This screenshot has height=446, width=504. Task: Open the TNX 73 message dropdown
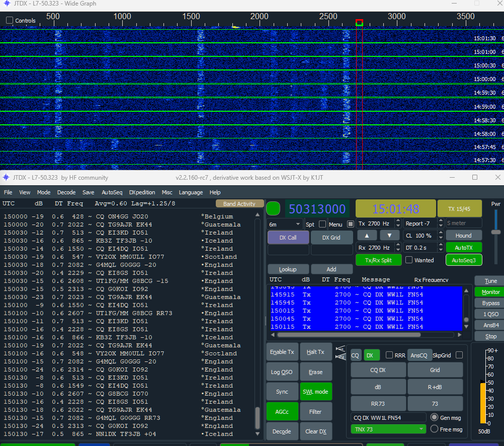coord(388,429)
